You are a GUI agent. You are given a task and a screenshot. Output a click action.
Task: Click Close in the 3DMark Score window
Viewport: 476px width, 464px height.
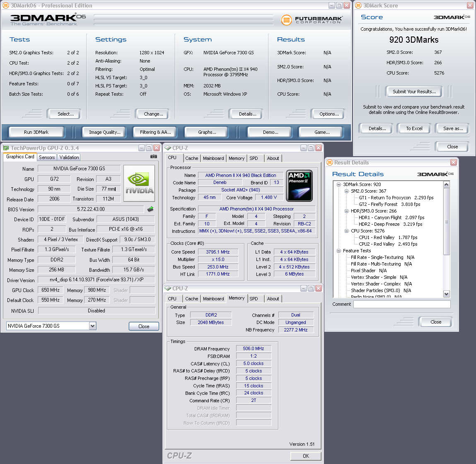click(452, 147)
